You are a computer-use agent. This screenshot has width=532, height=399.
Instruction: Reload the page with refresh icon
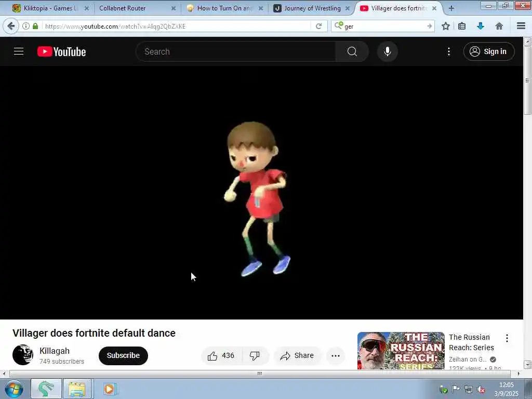[x=318, y=26]
